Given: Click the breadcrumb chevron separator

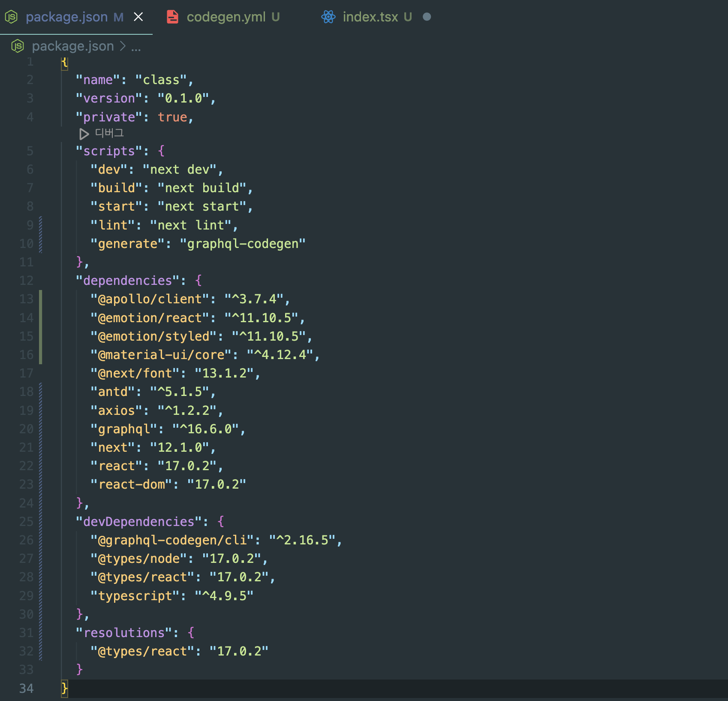Looking at the screenshot, I should (x=123, y=46).
